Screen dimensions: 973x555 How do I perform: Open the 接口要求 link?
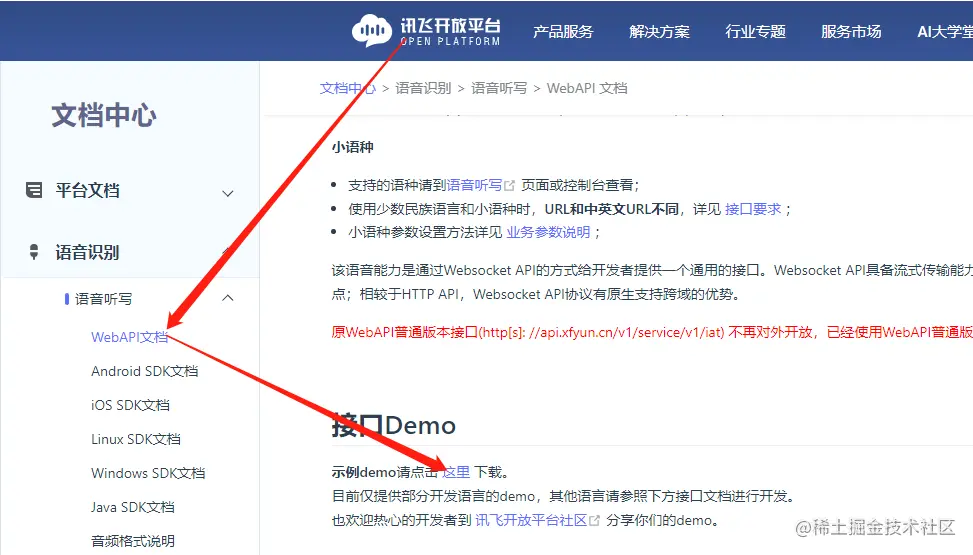pos(753,209)
